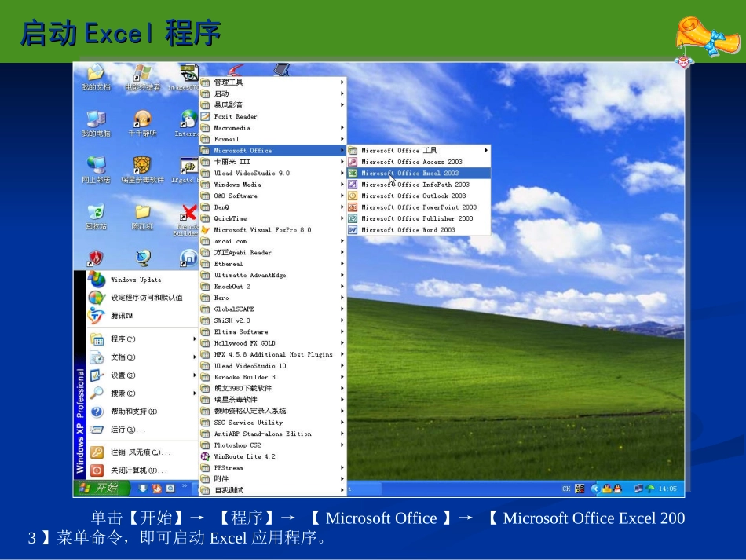Click the PowerPoint icon in Office submenu

(353, 207)
